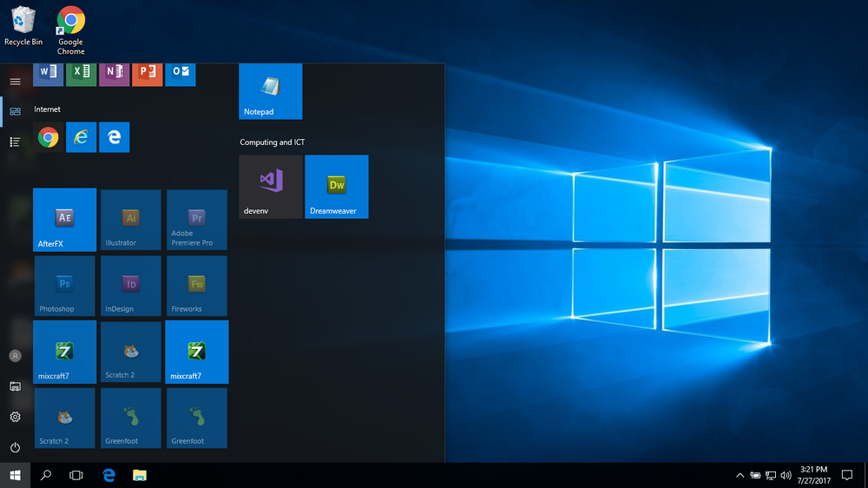Open the Outlook tile
This screenshot has height=488, width=868.
pos(181,75)
